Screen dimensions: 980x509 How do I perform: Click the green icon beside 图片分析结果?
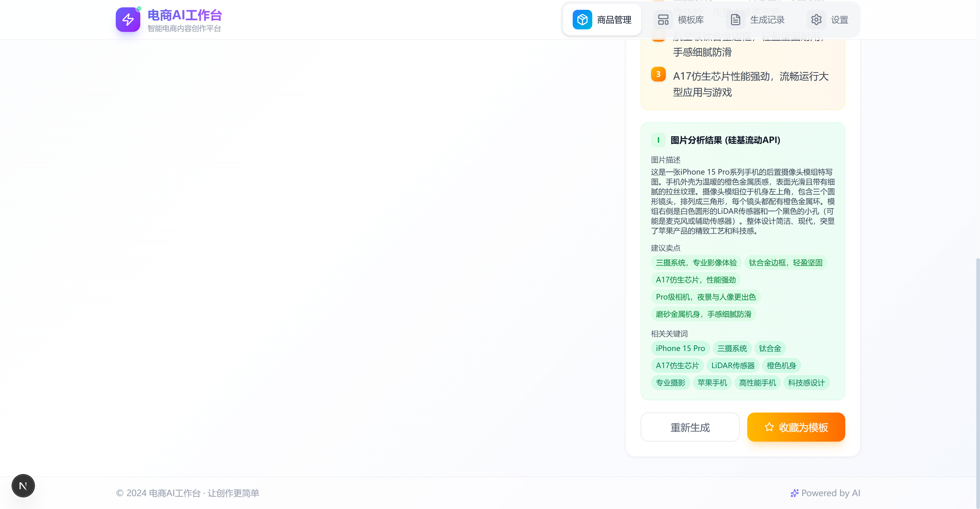click(x=658, y=140)
